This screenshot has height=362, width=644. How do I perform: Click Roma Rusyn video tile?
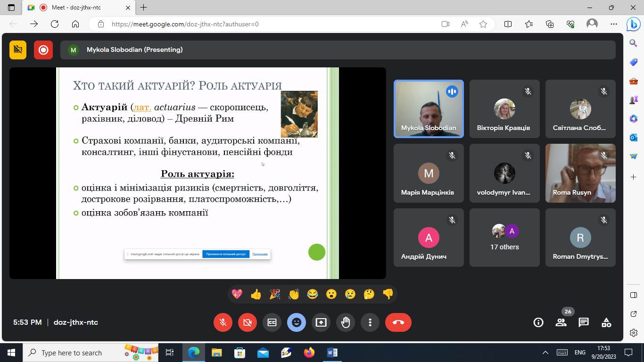580,173
